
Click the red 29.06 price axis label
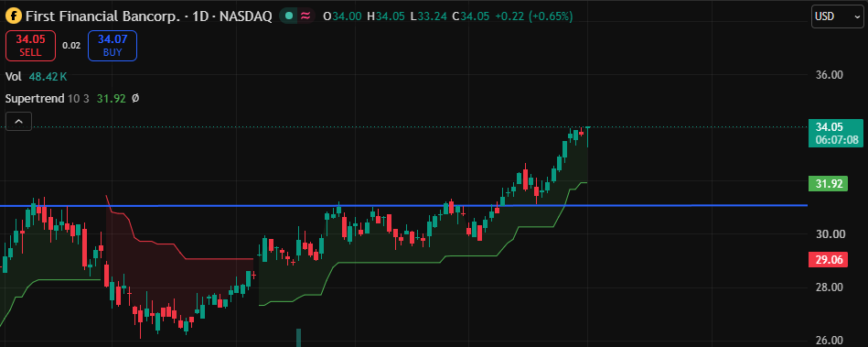point(828,259)
